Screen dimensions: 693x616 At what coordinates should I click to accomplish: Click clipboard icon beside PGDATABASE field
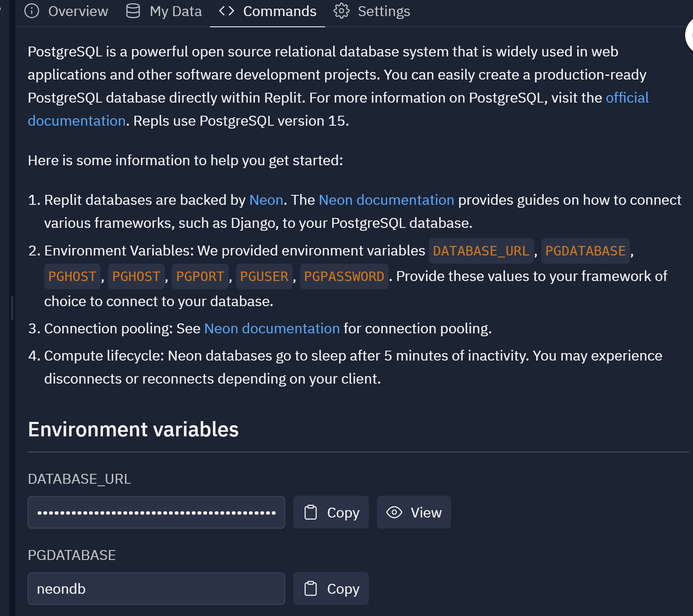coord(311,589)
